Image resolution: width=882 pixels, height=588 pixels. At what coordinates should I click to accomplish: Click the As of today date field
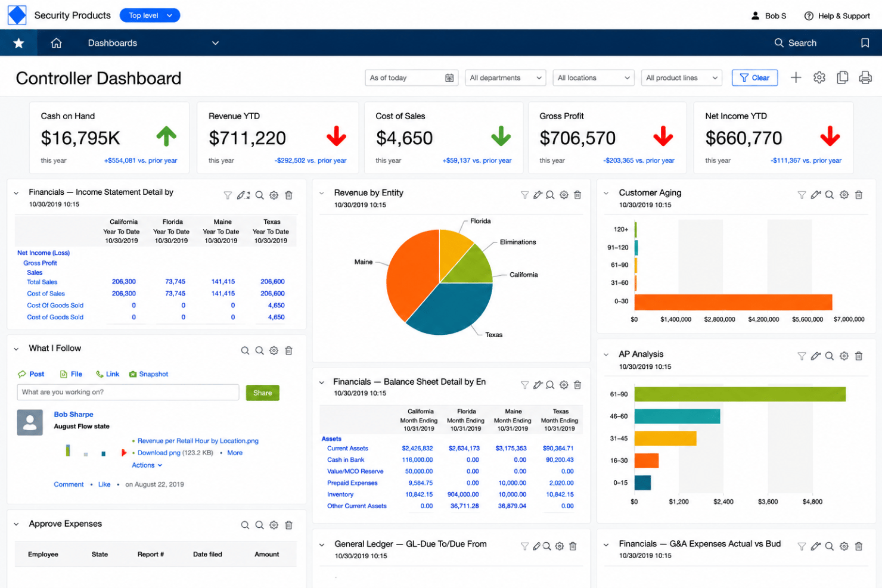(411, 78)
